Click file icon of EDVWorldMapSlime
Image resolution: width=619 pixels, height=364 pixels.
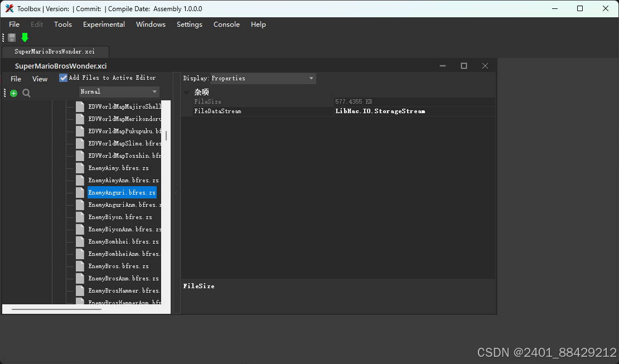pos(80,143)
